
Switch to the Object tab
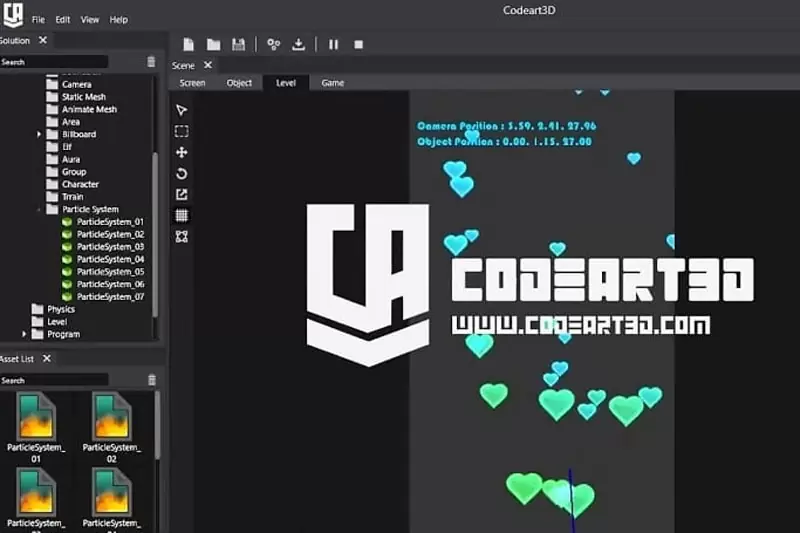tap(239, 83)
